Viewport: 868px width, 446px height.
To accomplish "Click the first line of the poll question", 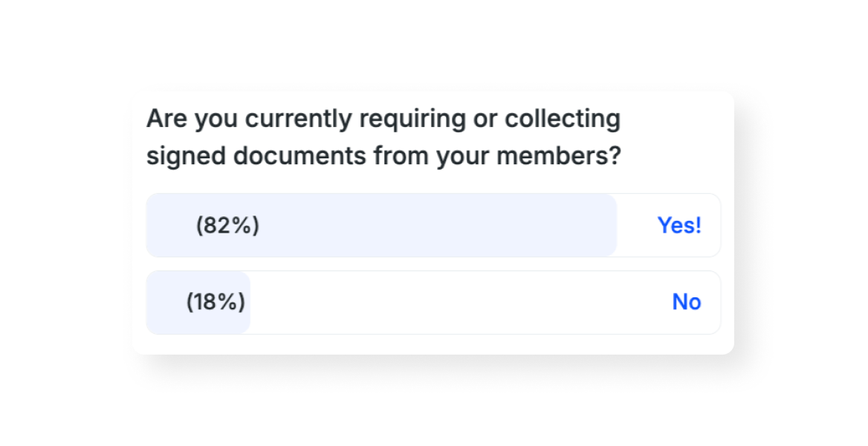I will click(x=383, y=118).
